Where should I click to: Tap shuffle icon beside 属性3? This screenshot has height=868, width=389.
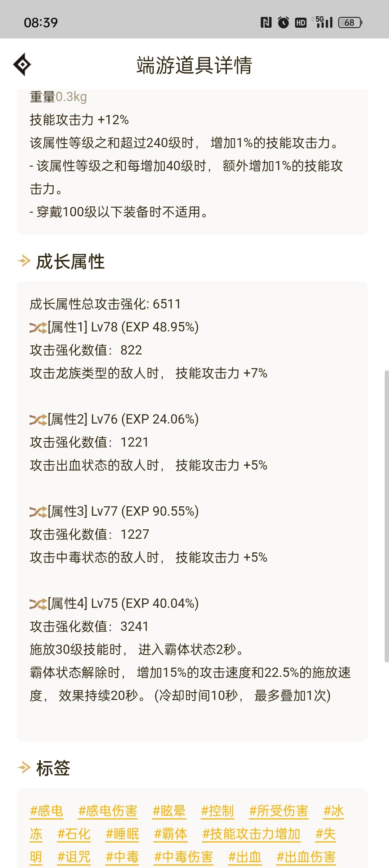pyautogui.click(x=38, y=512)
